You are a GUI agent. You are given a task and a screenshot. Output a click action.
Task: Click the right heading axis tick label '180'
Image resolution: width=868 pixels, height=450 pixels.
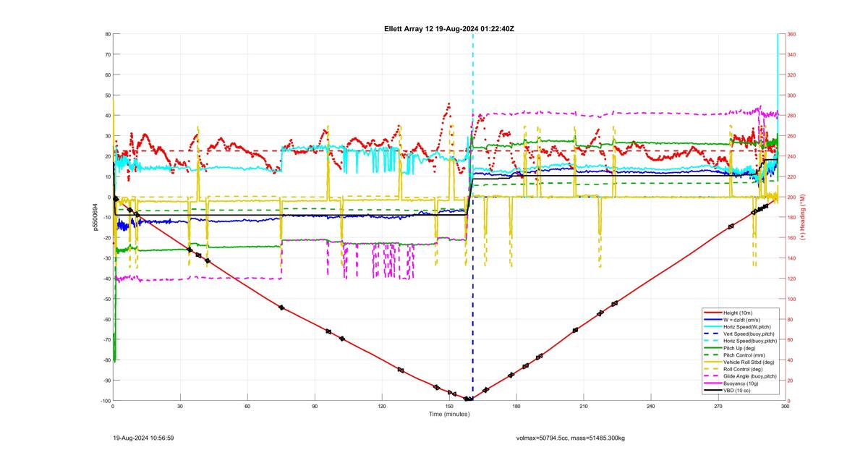pyautogui.click(x=792, y=217)
